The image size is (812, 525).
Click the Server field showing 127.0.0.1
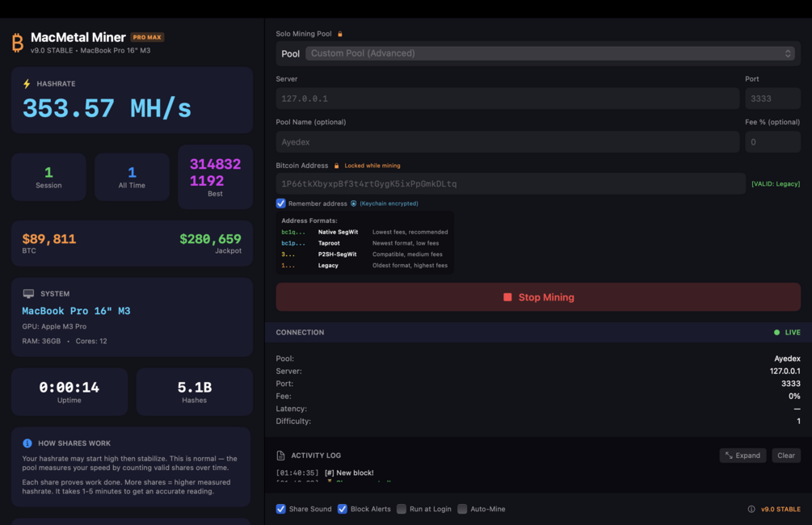click(x=507, y=99)
